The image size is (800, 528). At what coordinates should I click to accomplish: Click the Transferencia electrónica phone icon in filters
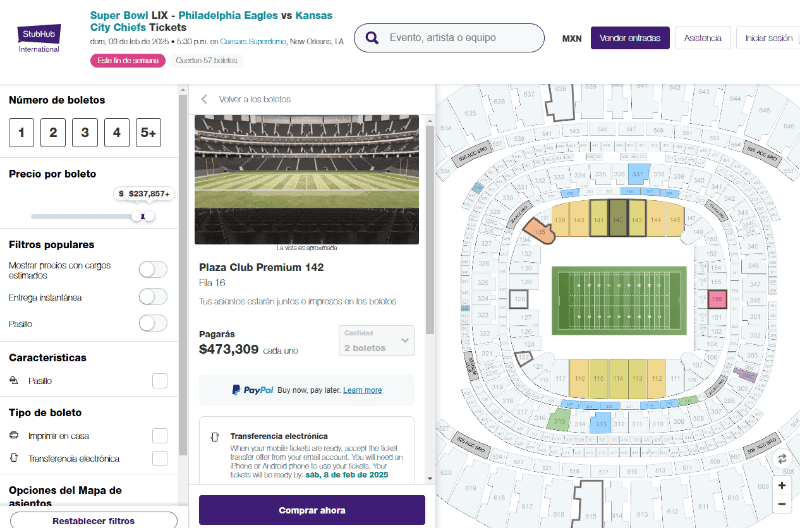(x=15, y=458)
